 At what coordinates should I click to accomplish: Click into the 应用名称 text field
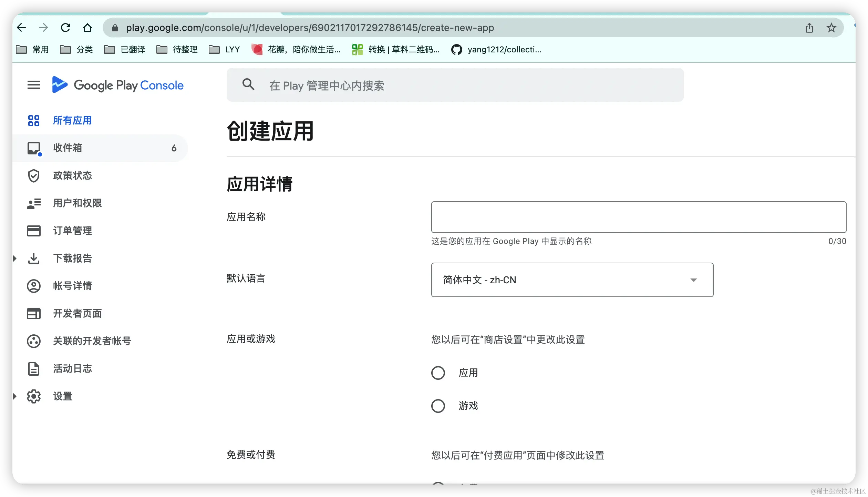click(x=638, y=217)
